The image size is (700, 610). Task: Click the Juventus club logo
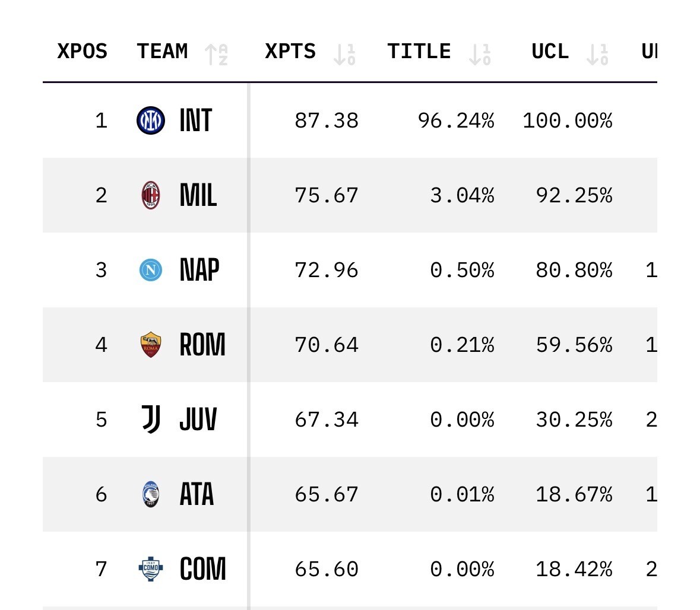coord(151,420)
